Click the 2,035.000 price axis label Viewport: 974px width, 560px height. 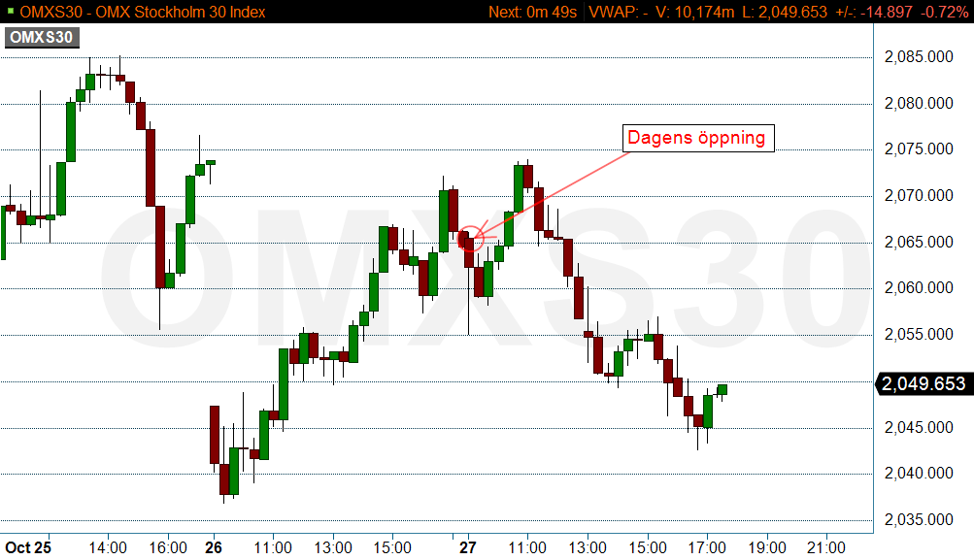919,519
